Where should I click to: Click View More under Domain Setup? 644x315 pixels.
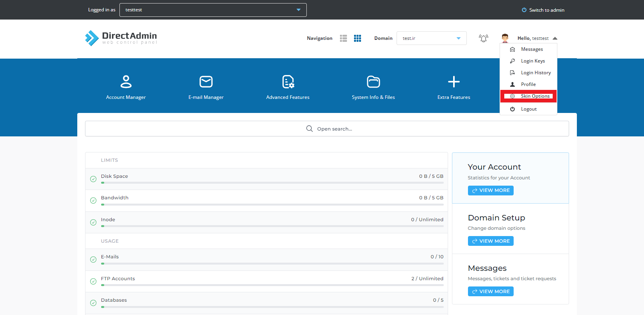pos(491,241)
